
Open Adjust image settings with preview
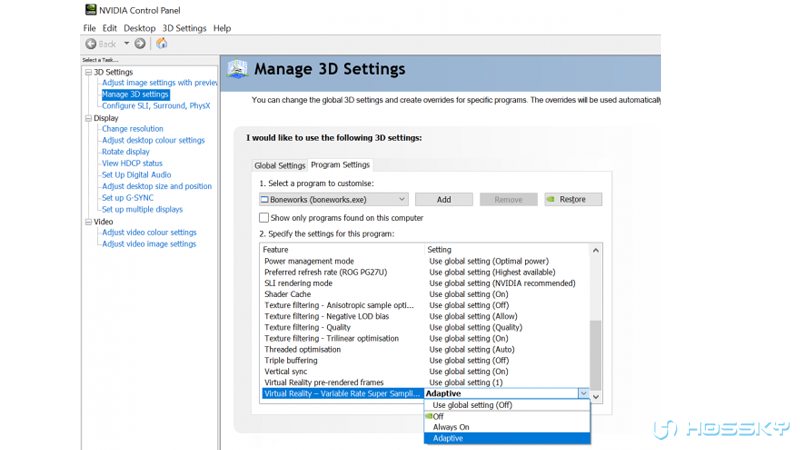pos(159,83)
